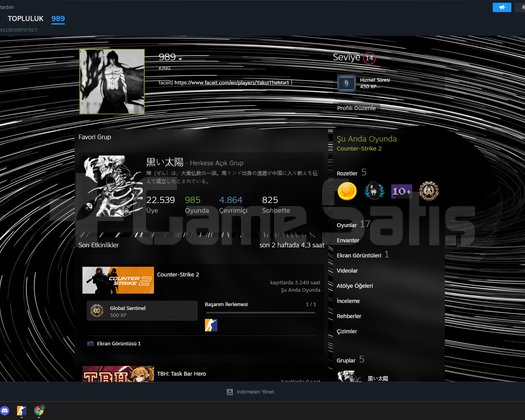Open the İnceleme reviews link
This screenshot has width=525, height=420.
tap(348, 301)
